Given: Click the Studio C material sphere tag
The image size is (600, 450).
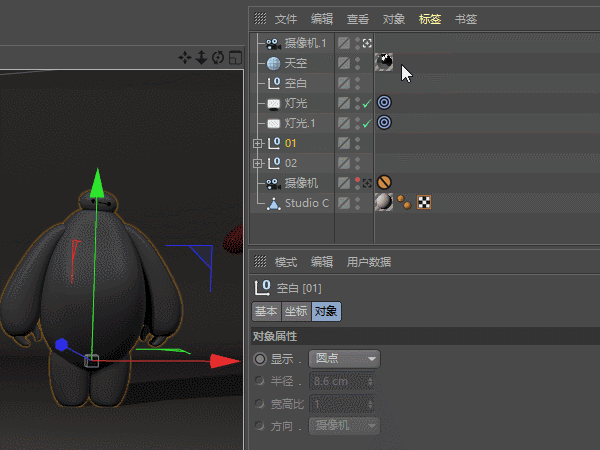Looking at the screenshot, I should (383, 202).
